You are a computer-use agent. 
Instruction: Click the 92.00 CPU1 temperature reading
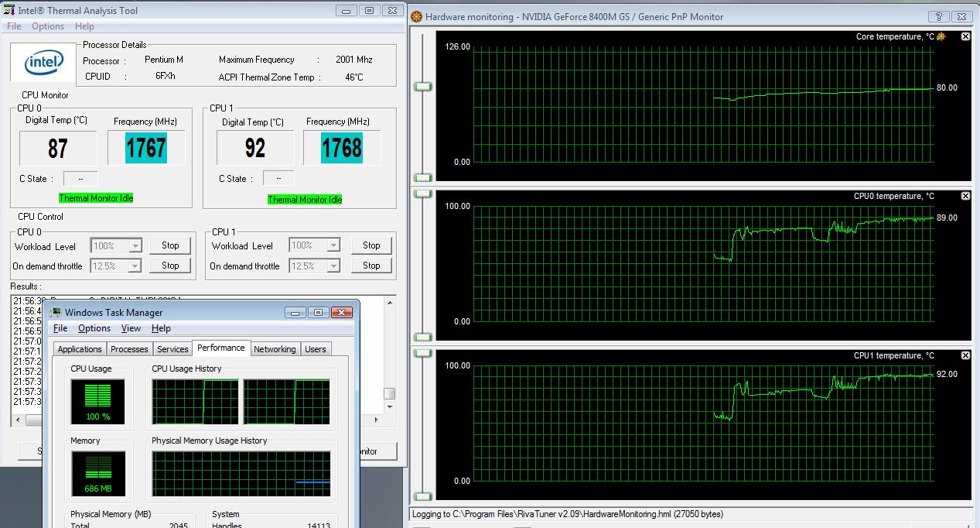click(x=947, y=374)
